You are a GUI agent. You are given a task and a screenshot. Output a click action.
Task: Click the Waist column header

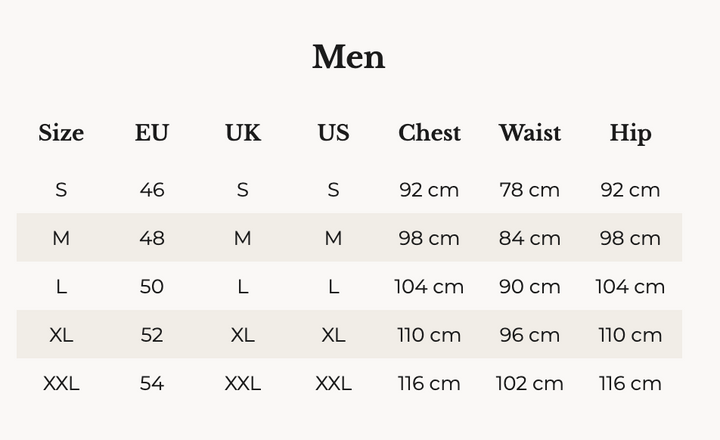(529, 133)
